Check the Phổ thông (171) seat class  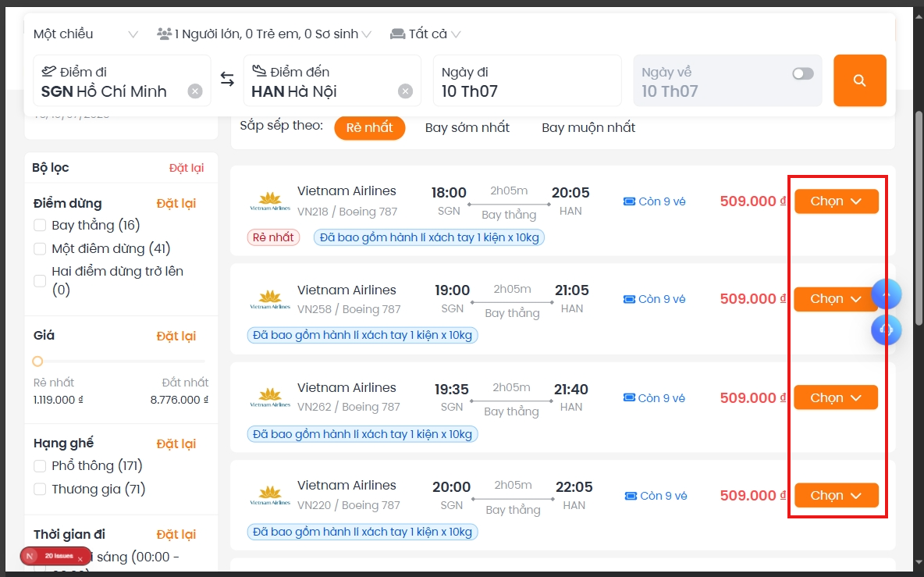tap(40, 466)
